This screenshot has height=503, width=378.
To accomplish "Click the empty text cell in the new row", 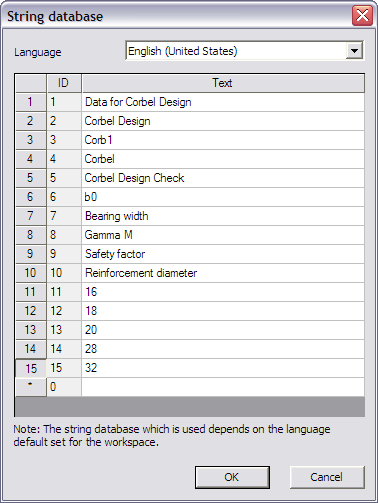I will click(223, 387).
